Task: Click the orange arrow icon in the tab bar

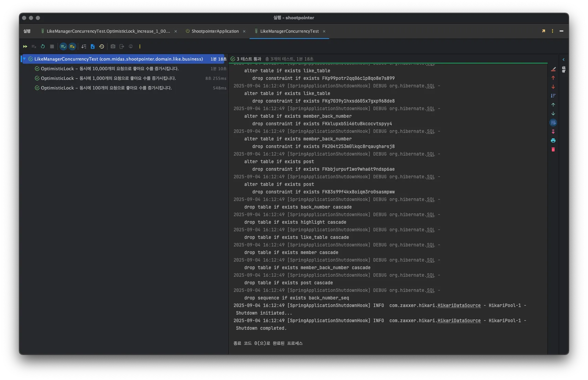Action: click(x=544, y=31)
